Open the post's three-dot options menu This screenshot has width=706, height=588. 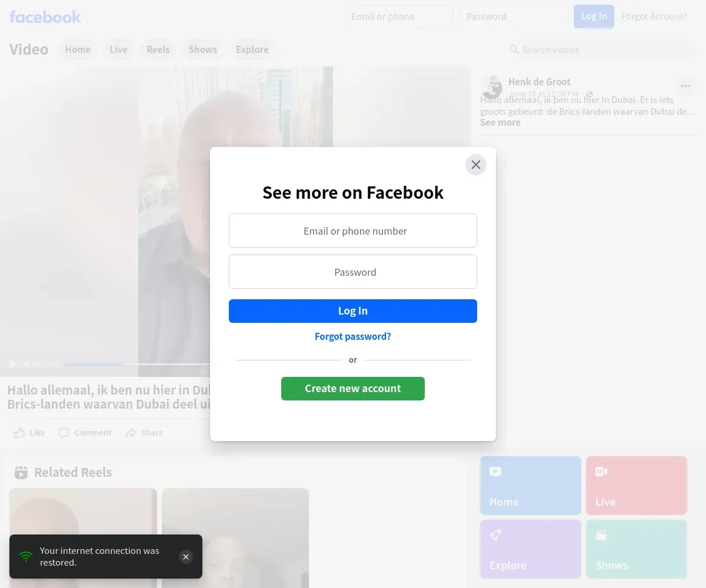click(x=686, y=86)
